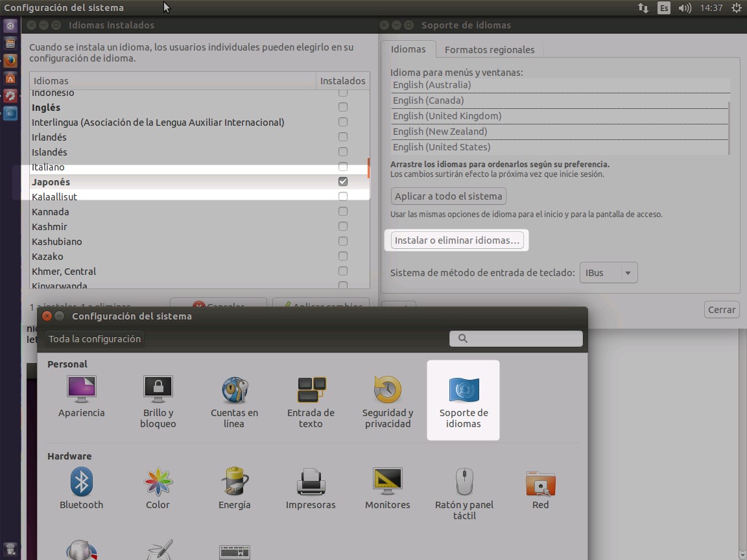The height and width of the screenshot is (560, 747).
Task: Open network indicator in top panel
Action: point(643,8)
